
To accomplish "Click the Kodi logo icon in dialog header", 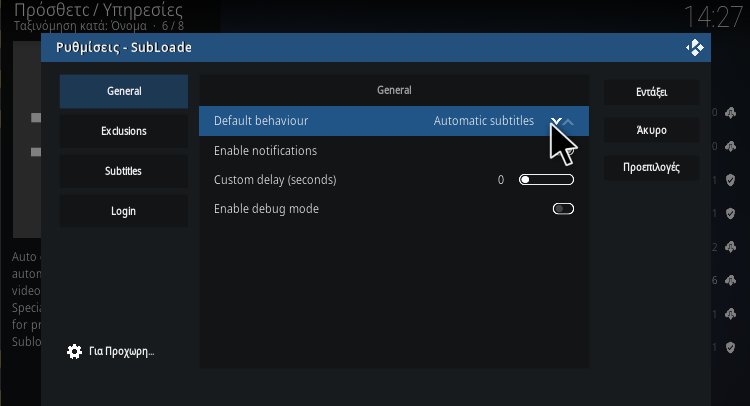I will (695, 47).
